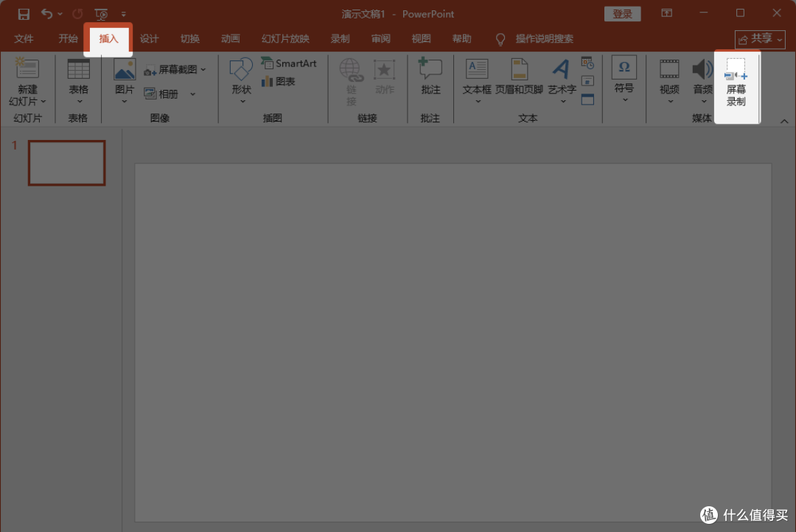Open the 切换 transitions tab
Viewport: 796px width, 532px height.
189,38
